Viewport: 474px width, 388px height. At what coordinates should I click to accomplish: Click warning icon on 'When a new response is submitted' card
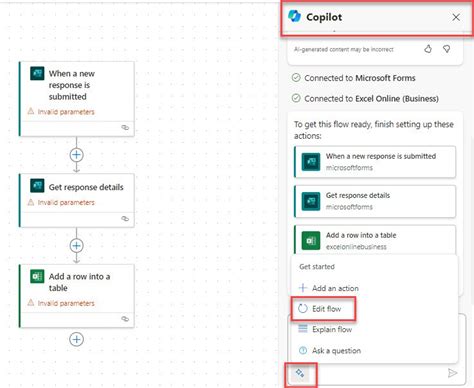(31, 111)
